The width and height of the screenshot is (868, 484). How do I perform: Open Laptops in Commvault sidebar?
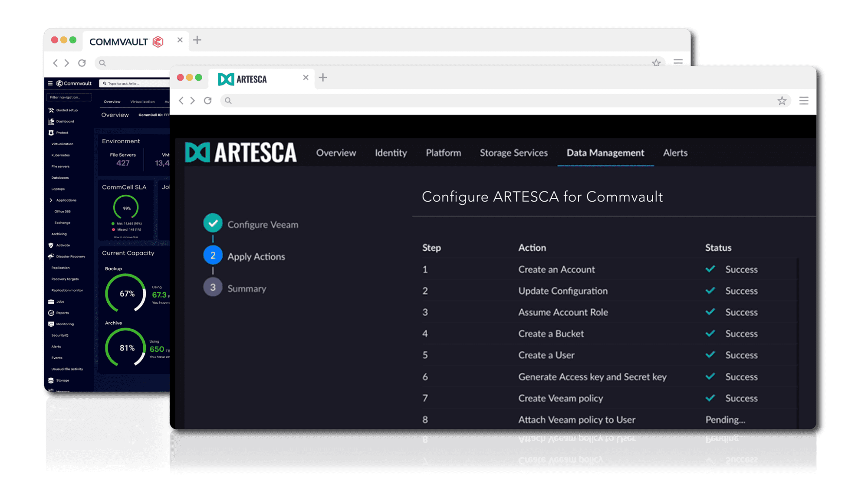click(58, 189)
